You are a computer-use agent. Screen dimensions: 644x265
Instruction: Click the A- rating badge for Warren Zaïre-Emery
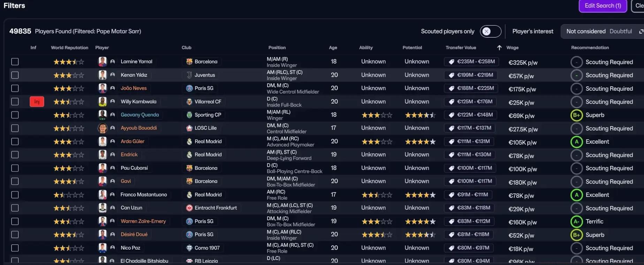(x=576, y=221)
